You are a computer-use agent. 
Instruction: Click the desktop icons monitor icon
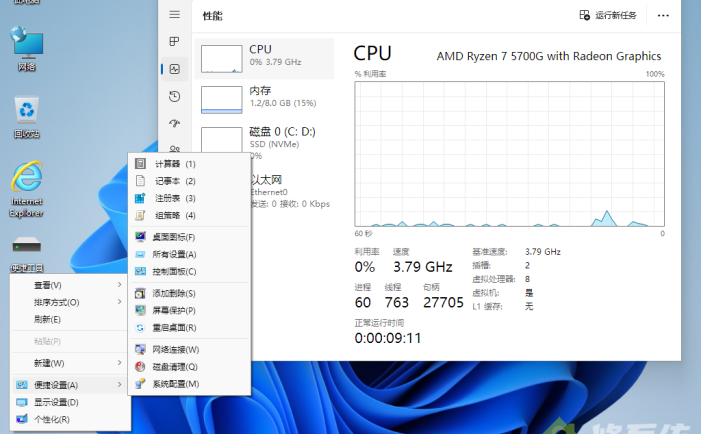pos(140,236)
